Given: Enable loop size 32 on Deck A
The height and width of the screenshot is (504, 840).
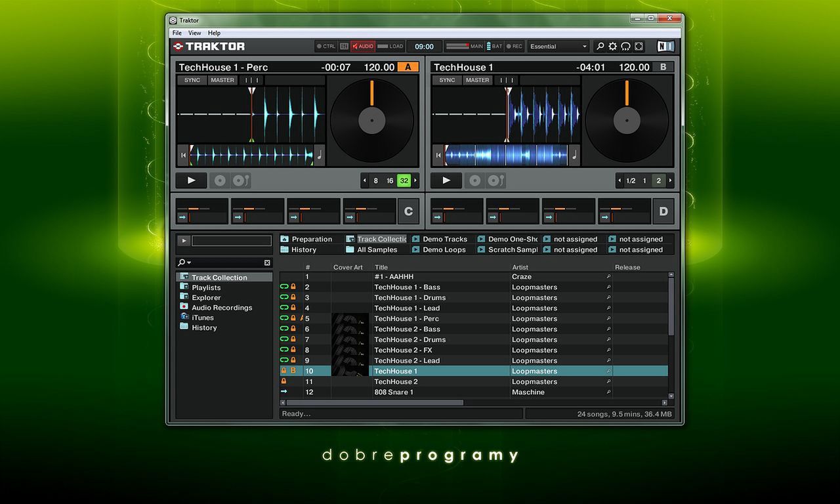Looking at the screenshot, I should [x=404, y=180].
